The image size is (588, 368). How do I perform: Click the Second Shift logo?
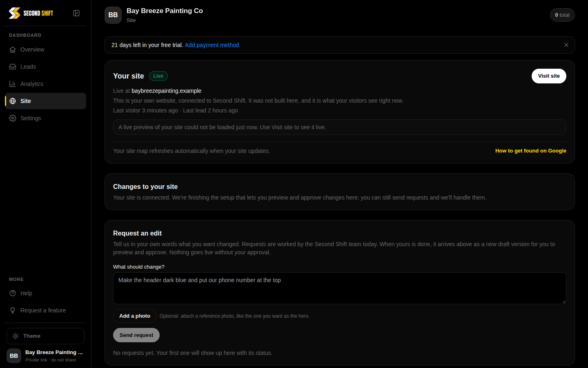click(31, 13)
